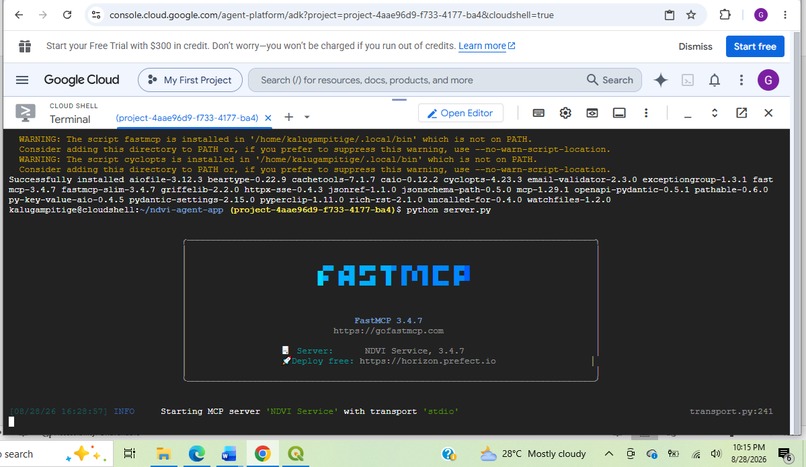Click the transport.py:241 log reference
The height and width of the screenshot is (467, 806).
pos(731,411)
